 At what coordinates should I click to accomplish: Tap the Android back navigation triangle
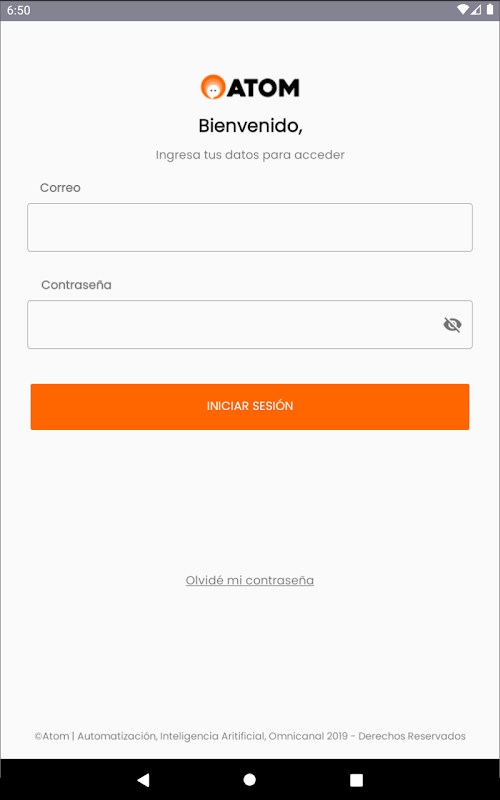click(x=143, y=779)
